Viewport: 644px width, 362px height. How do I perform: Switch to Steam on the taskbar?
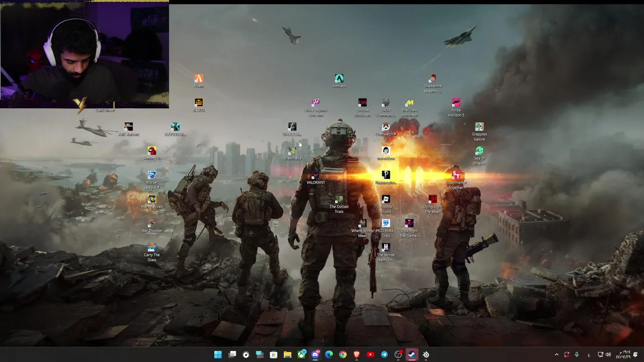tap(412, 354)
